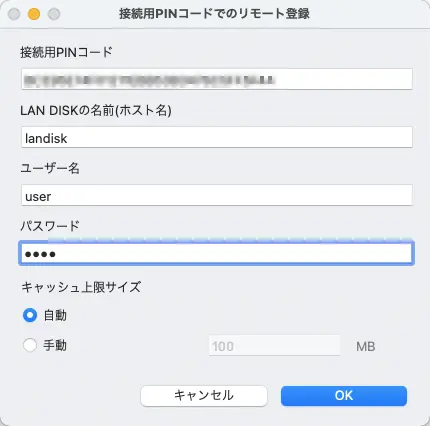
Task: Click the disabled 100 MB cache size box
Action: pyautogui.click(x=274, y=346)
